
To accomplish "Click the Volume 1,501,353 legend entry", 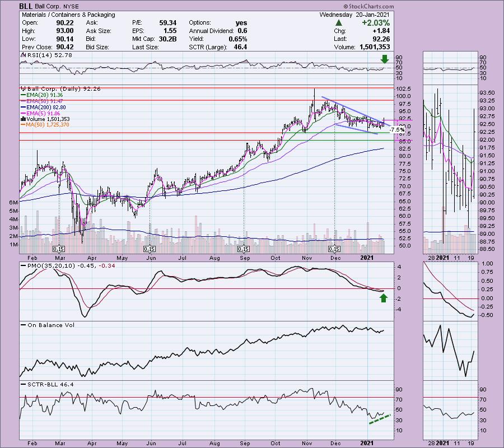I will coord(45,119).
